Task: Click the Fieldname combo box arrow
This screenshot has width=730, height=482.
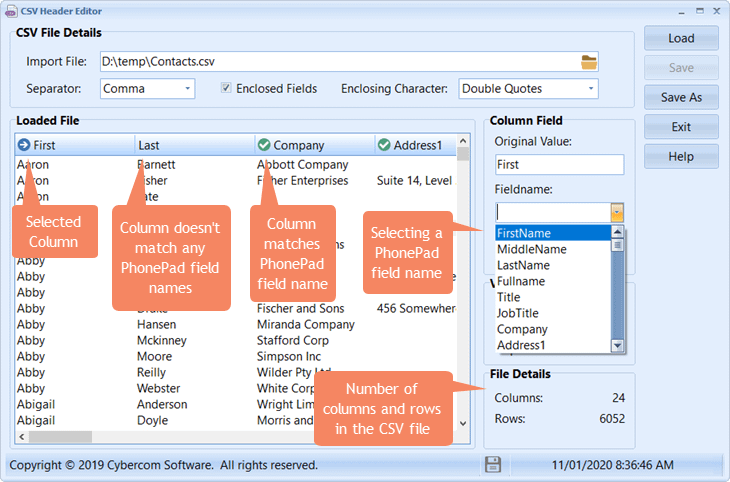Action: point(617,212)
